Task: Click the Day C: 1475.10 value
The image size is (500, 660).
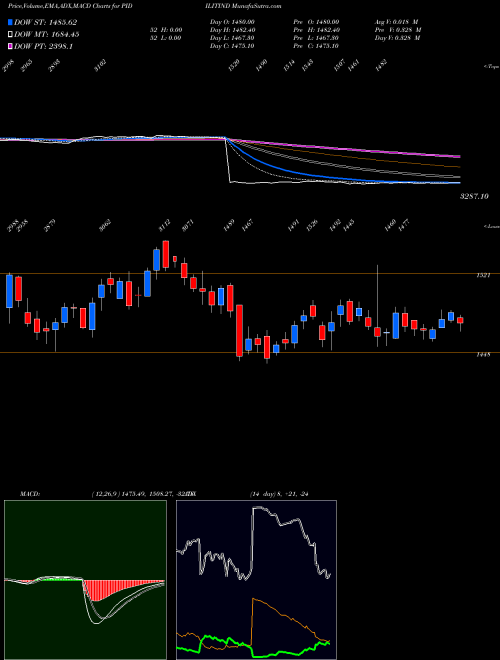Action: [232, 46]
